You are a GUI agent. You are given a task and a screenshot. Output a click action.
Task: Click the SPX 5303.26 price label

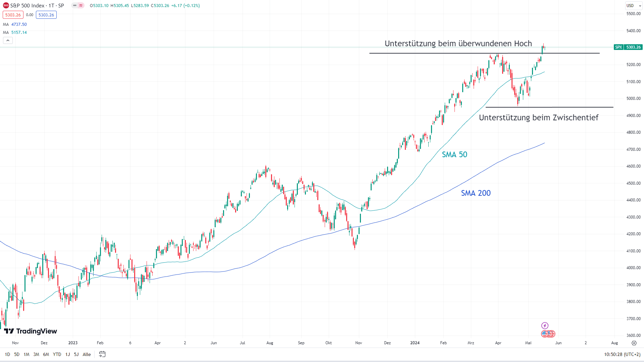[x=628, y=47]
